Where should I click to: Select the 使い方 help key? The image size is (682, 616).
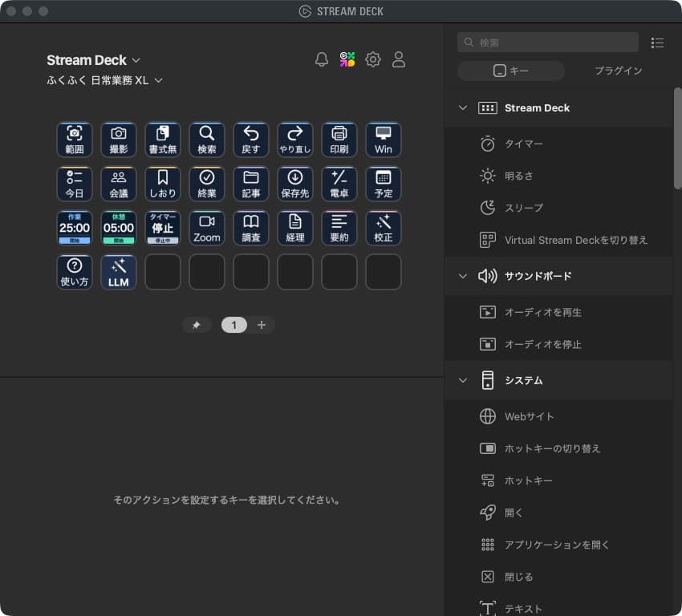coord(75,272)
